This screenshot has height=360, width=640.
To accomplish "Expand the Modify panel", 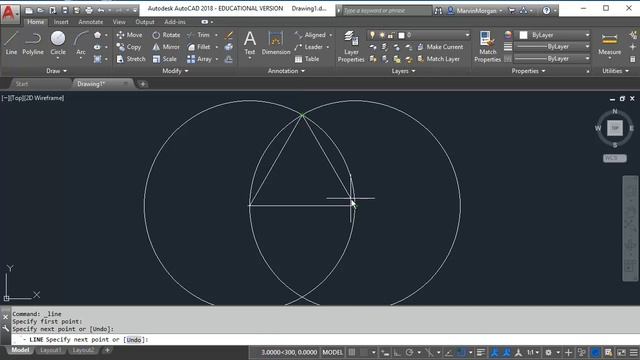I will 176,71.
